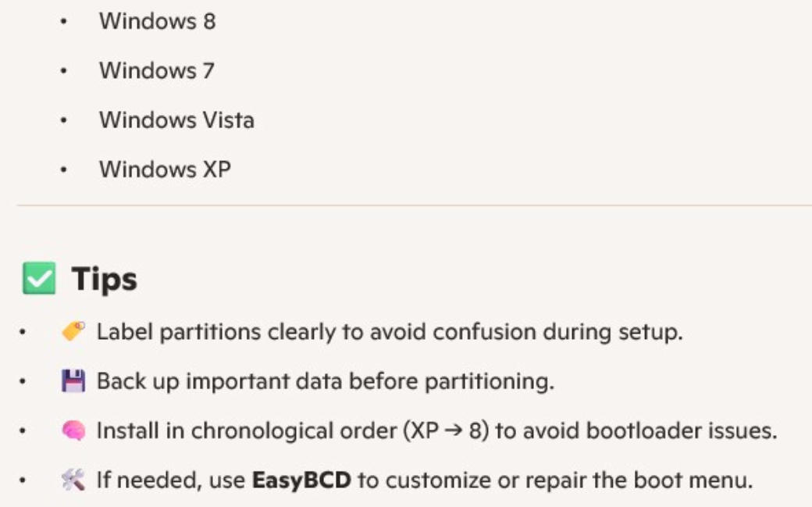Click the 'Back up important data' tip text
This screenshot has width=812, height=507.
coord(326,381)
